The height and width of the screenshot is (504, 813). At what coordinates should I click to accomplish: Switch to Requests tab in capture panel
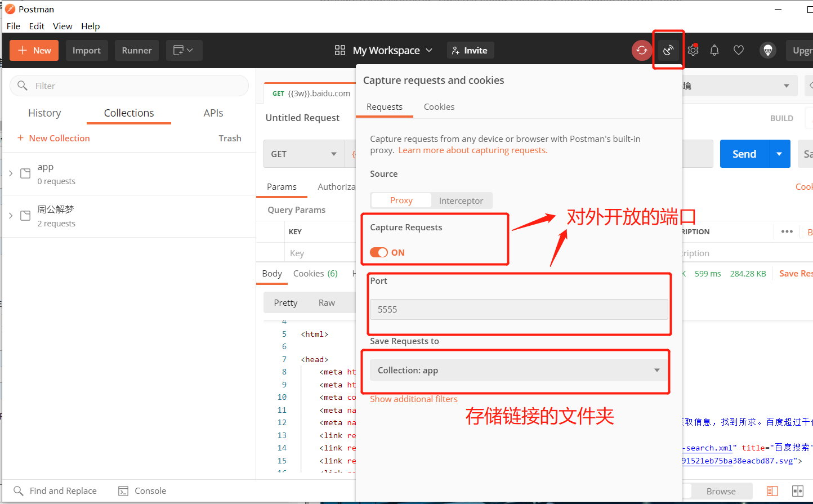pyautogui.click(x=385, y=106)
